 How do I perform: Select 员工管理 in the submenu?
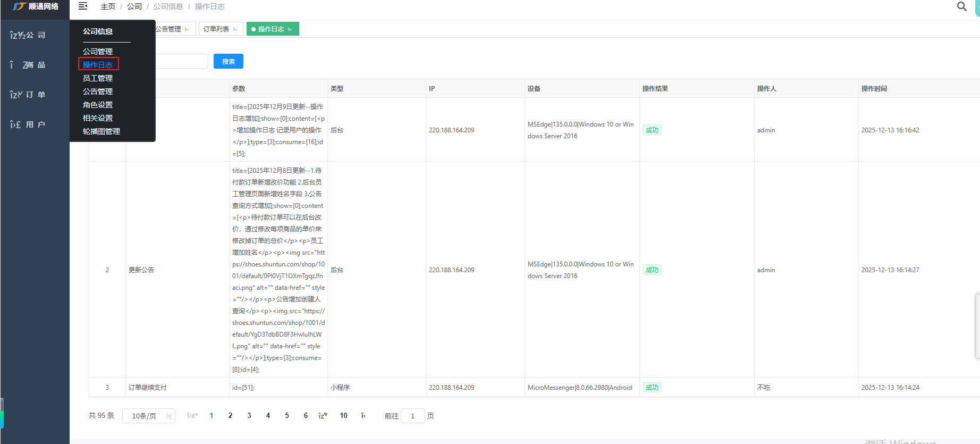point(98,78)
